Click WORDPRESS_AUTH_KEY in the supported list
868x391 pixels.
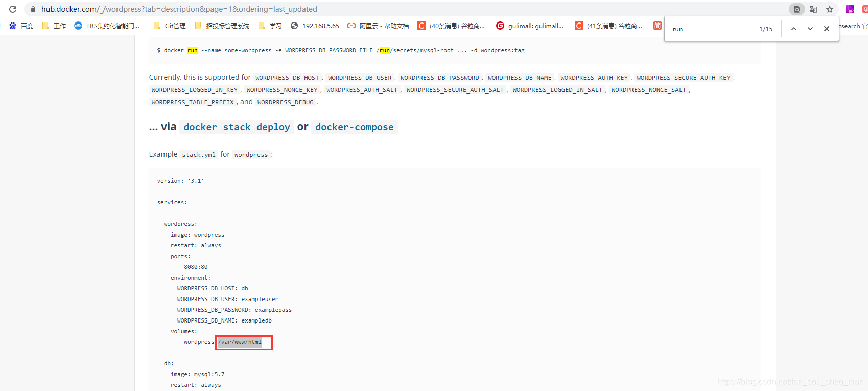(594, 78)
